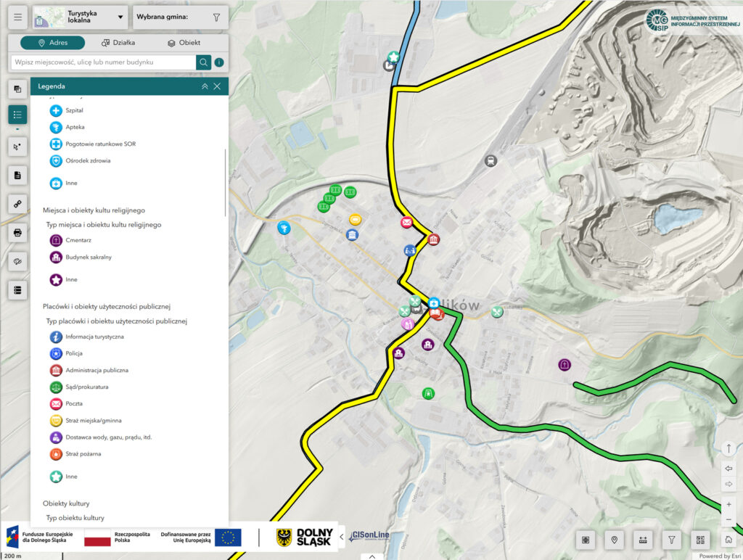
Task: Switch to the Działka search tab
Action: 118,43
